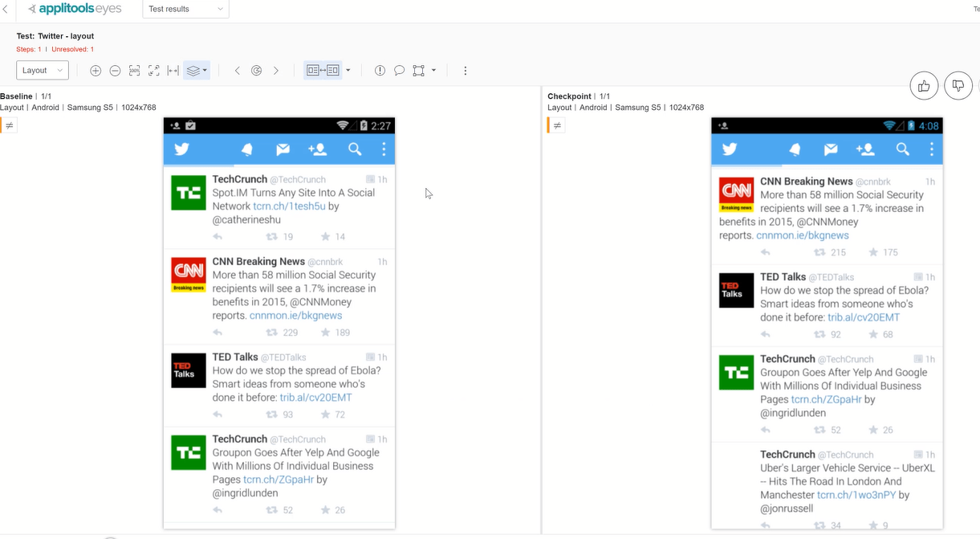Select the fit-to-screen zoom icon
Viewport: 980px width, 539px height.
click(153, 71)
